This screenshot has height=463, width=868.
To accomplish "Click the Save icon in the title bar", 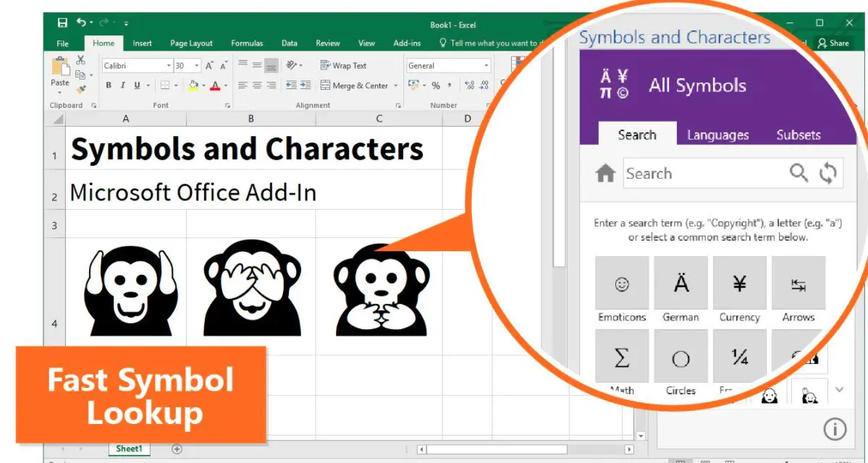I will click(x=62, y=23).
